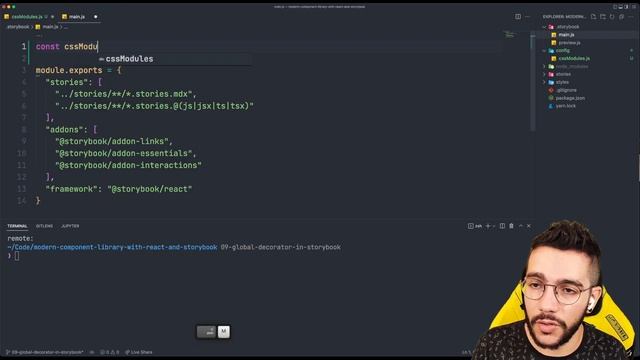Image resolution: width=640 pixels, height=360 pixels.
Task: Collapse the .storybook folder
Action: point(544,27)
